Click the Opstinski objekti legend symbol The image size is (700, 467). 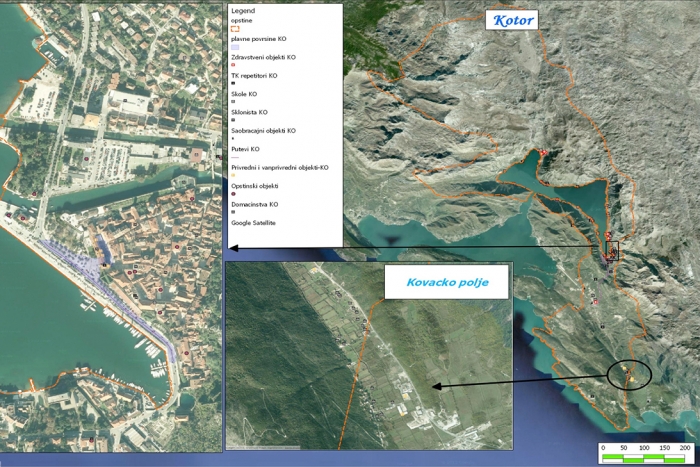(x=233, y=194)
